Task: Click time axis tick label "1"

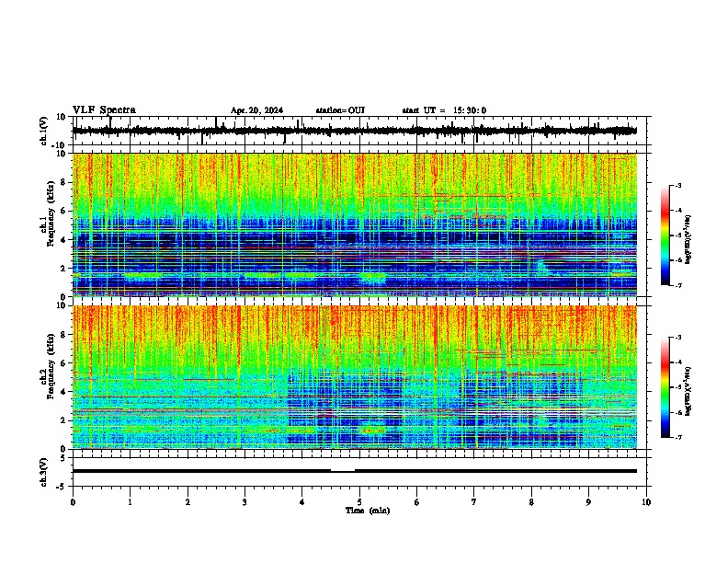Action: coord(130,502)
